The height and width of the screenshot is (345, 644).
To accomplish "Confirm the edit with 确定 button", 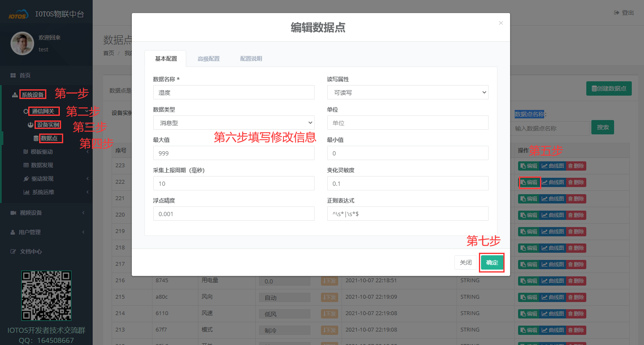I will 492,262.
